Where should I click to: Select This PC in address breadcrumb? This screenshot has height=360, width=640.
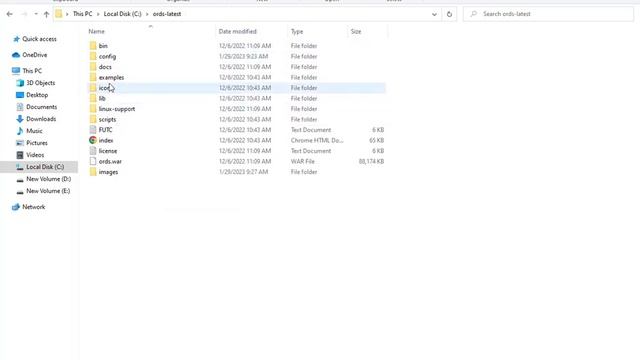tap(82, 14)
